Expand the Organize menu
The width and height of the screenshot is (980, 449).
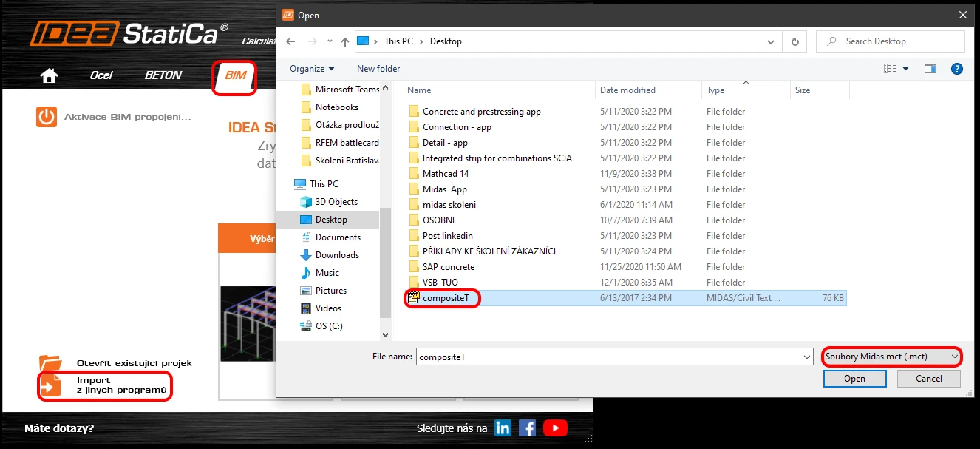(311, 69)
